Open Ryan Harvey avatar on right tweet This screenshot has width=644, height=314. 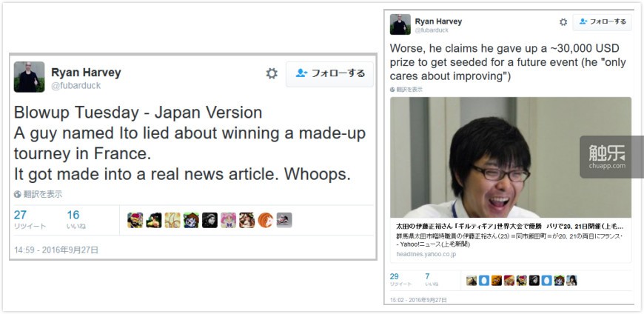click(x=400, y=24)
